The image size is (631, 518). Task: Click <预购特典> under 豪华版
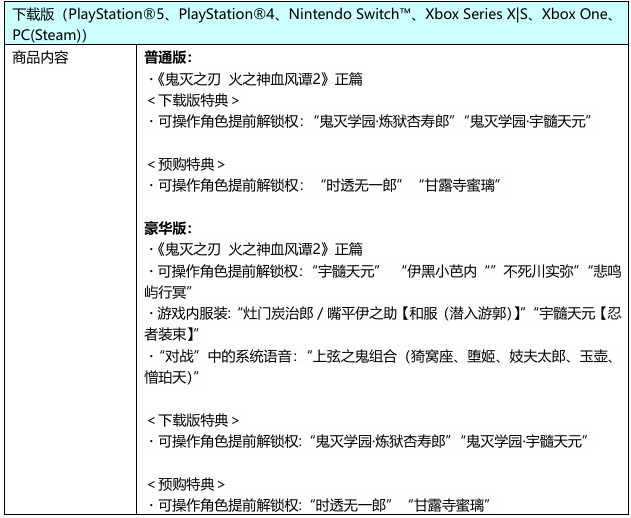[x=186, y=484]
